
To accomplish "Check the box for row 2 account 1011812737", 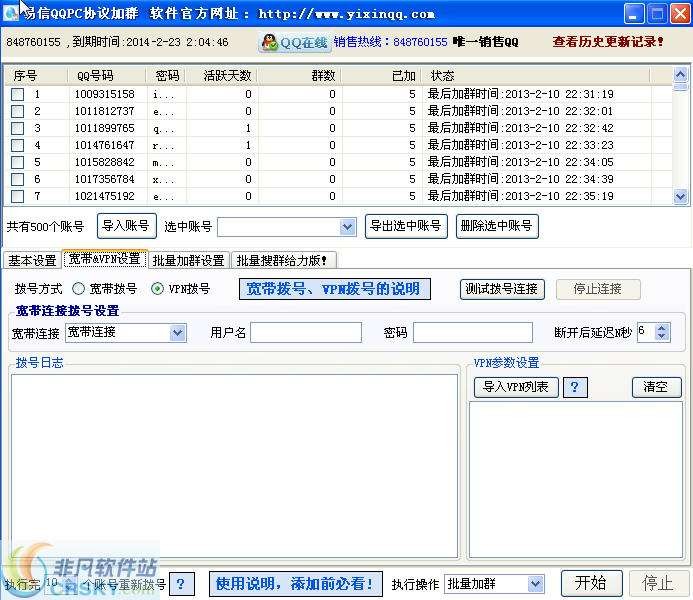I will click(x=17, y=111).
